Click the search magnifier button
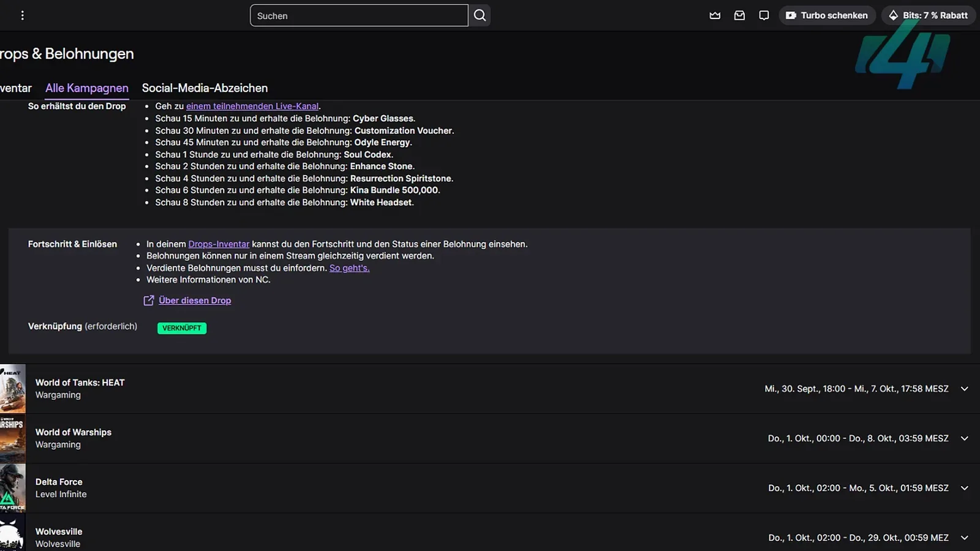 tap(480, 15)
